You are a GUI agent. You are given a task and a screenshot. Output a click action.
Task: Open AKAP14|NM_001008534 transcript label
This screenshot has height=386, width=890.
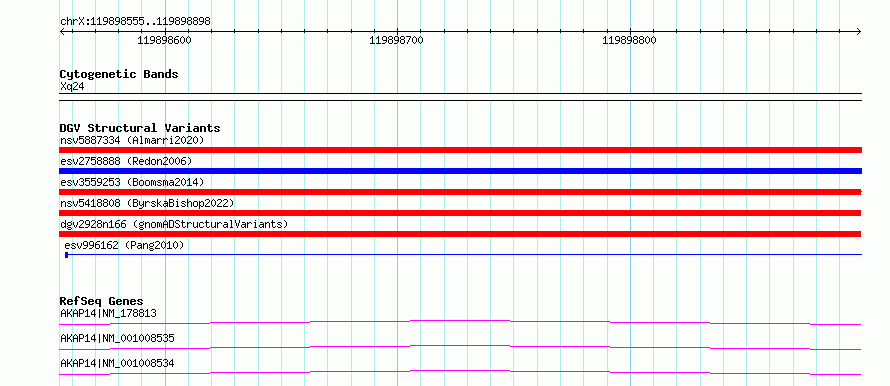point(117,363)
